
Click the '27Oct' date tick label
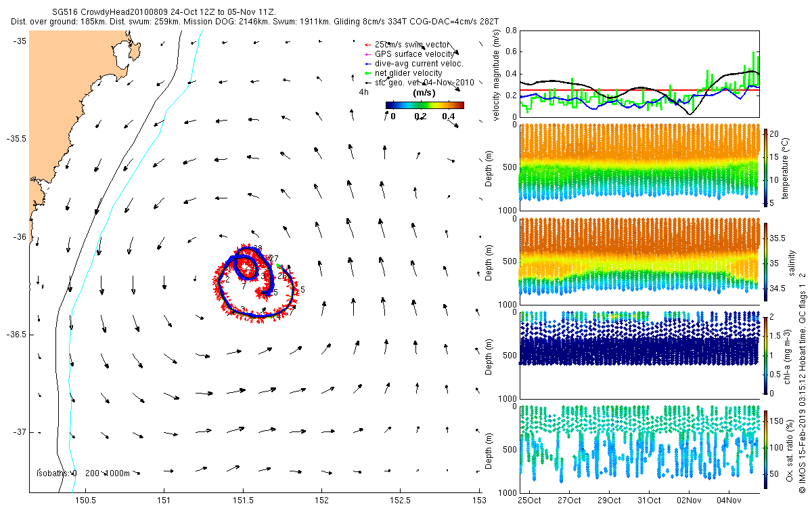pyautogui.click(x=570, y=500)
